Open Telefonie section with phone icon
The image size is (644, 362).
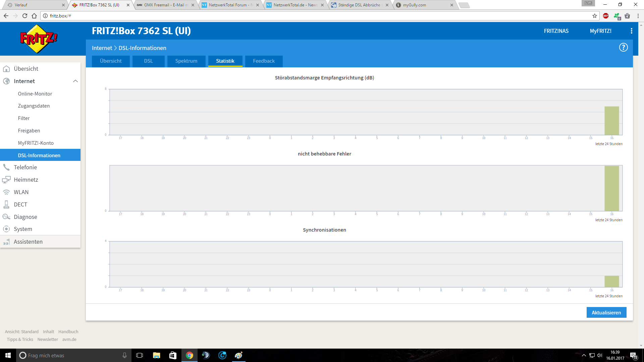[x=25, y=167]
